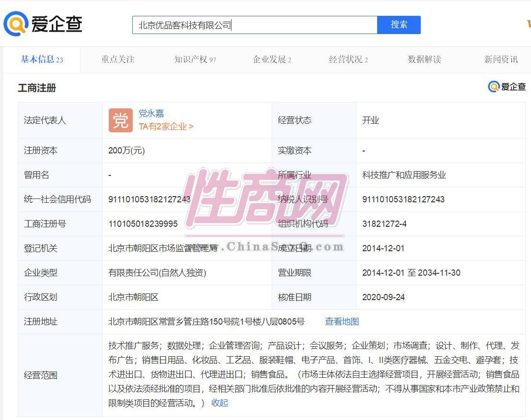Open the 经营状况 tab
Image resolution: width=531 pixels, height=420 pixels.
(x=348, y=59)
